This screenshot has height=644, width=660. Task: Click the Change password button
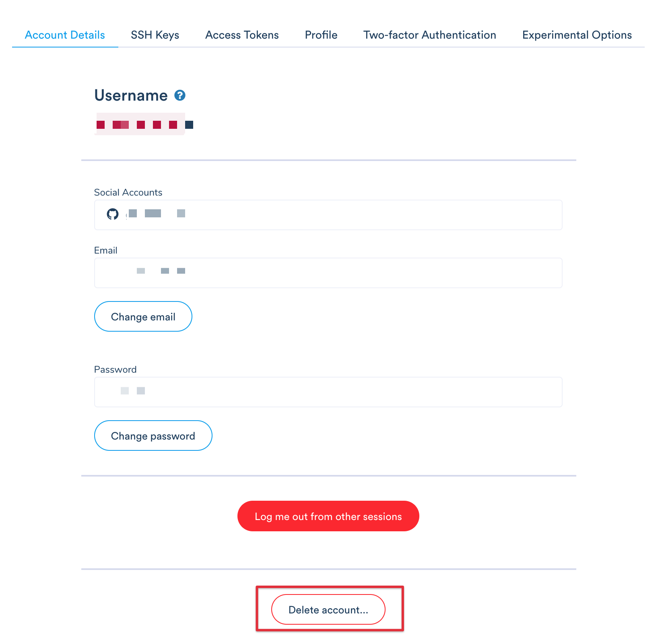pyautogui.click(x=153, y=436)
